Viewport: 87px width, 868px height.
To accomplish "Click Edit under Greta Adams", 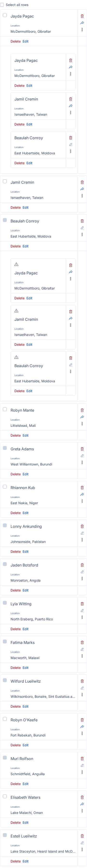I will tap(26, 474).
